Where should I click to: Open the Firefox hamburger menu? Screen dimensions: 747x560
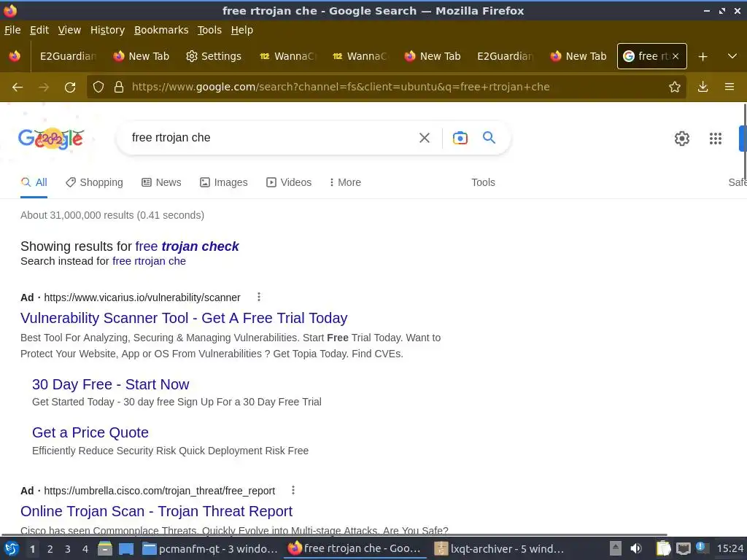[729, 87]
